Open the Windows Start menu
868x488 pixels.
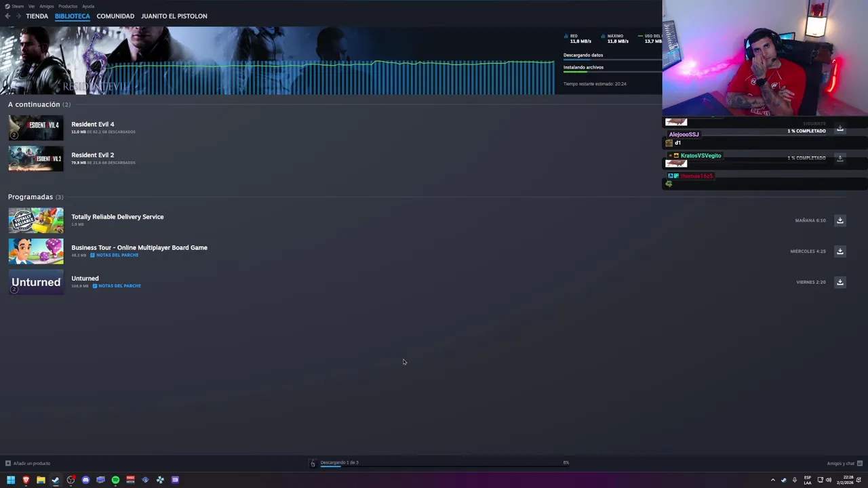[x=11, y=480]
